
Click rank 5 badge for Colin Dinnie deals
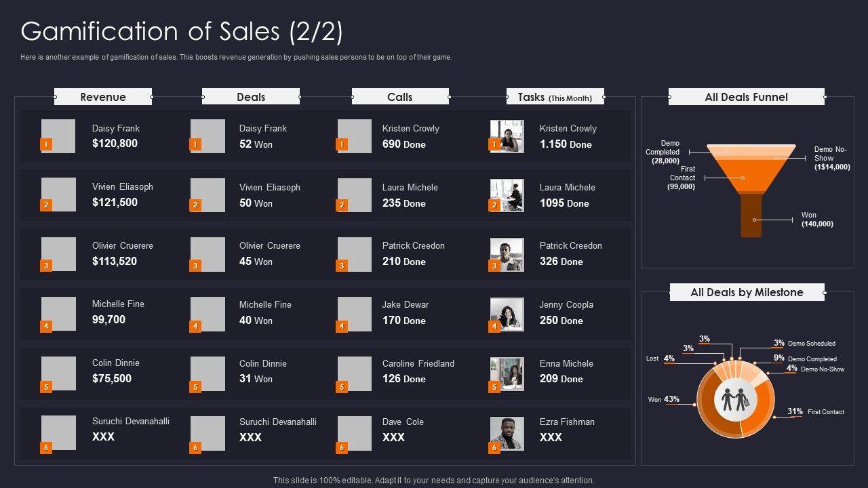tap(195, 387)
